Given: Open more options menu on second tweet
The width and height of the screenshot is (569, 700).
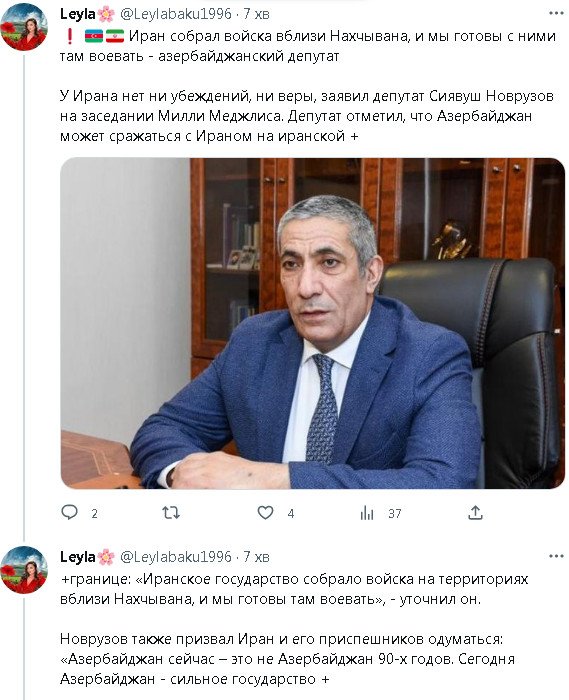Looking at the screenshot, I should (556, 556).
